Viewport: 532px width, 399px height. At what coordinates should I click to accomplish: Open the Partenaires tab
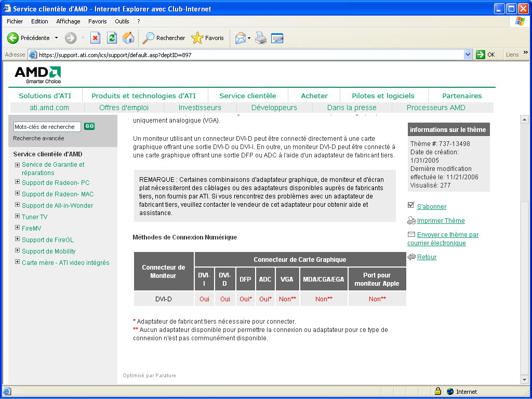coord(462,96)
